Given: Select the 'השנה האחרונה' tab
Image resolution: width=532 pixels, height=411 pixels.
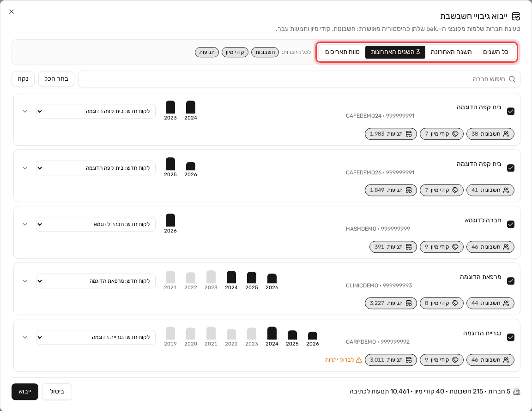Looking at the screenshot, I should 451,52.
